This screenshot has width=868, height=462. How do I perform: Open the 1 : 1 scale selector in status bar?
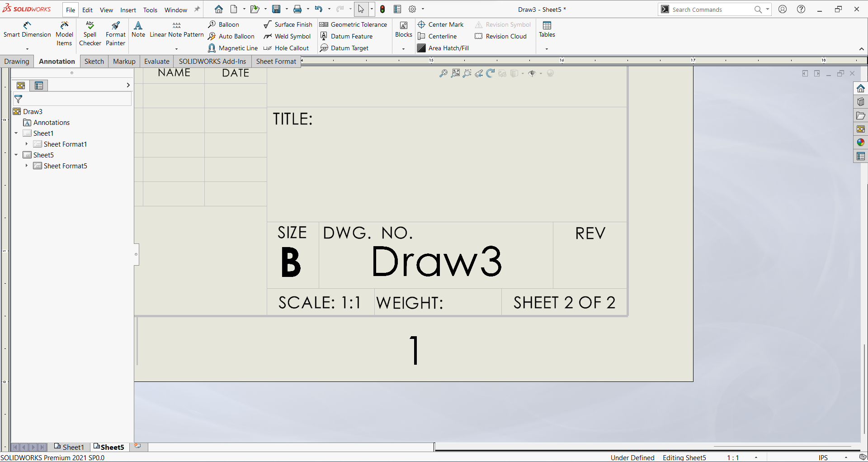pos(733,457)
